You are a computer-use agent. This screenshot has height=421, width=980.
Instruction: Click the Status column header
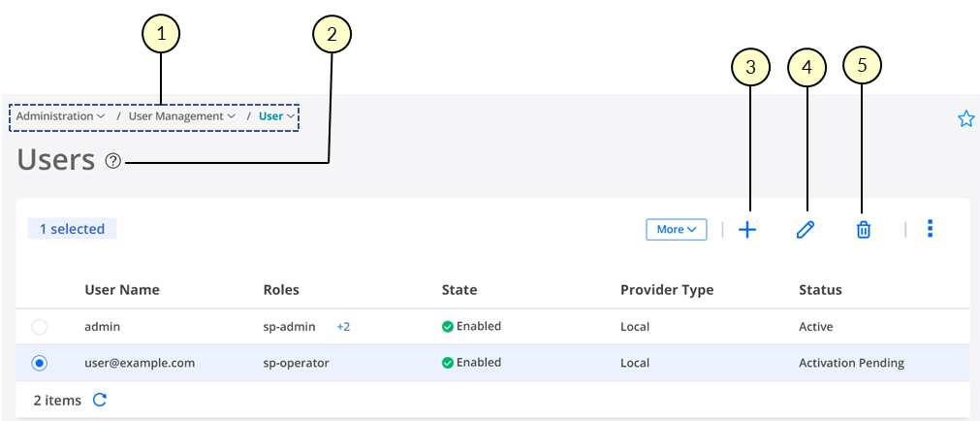tap(820, 290)
